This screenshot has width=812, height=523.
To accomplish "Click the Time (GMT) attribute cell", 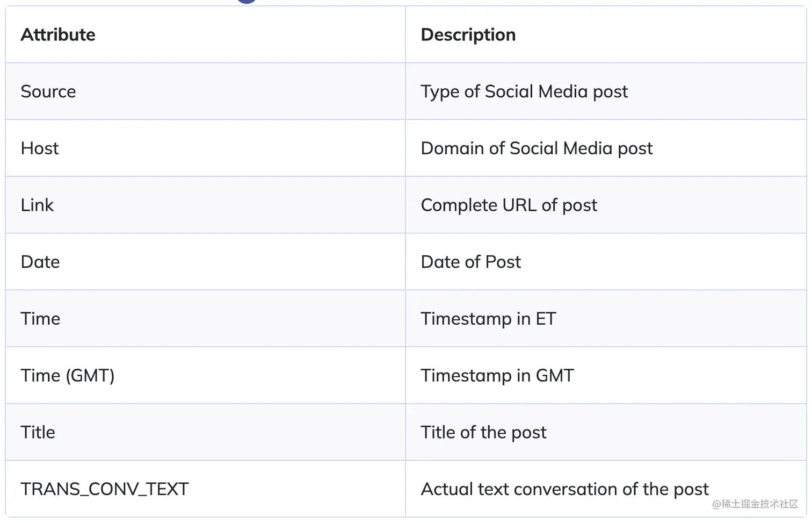I will (68, 375).
